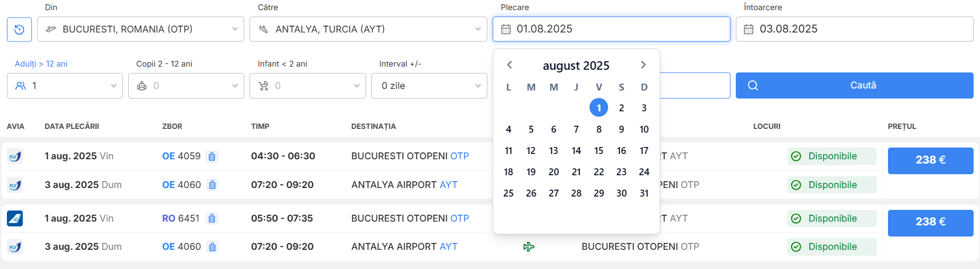Click luggage icon next to first OE 4060
This screenshot has height=269, width=980.
pos(212,185)
